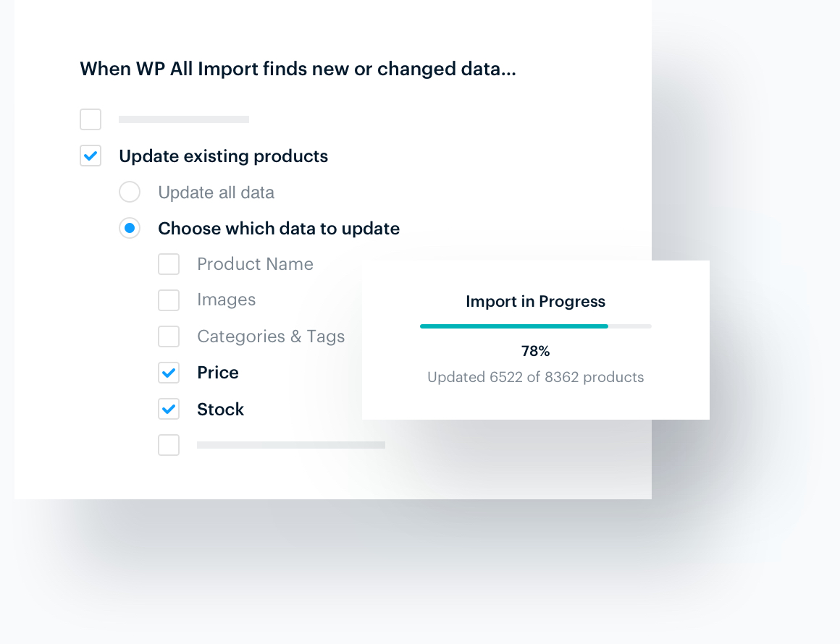This screenshot has height=644, width=840.
Task: Click the Price checkmark icon
Action: [169, 373]
